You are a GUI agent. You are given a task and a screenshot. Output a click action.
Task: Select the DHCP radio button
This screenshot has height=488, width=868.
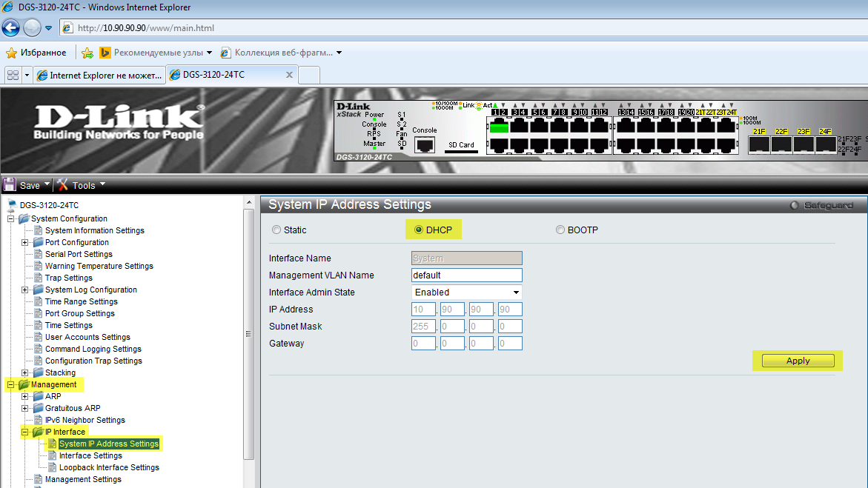[x=419, y=230]
